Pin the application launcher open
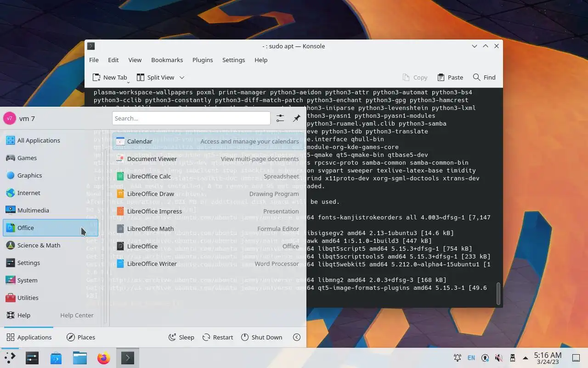The width and height of the screenshot is (588, 368). [x=297, y=118]
